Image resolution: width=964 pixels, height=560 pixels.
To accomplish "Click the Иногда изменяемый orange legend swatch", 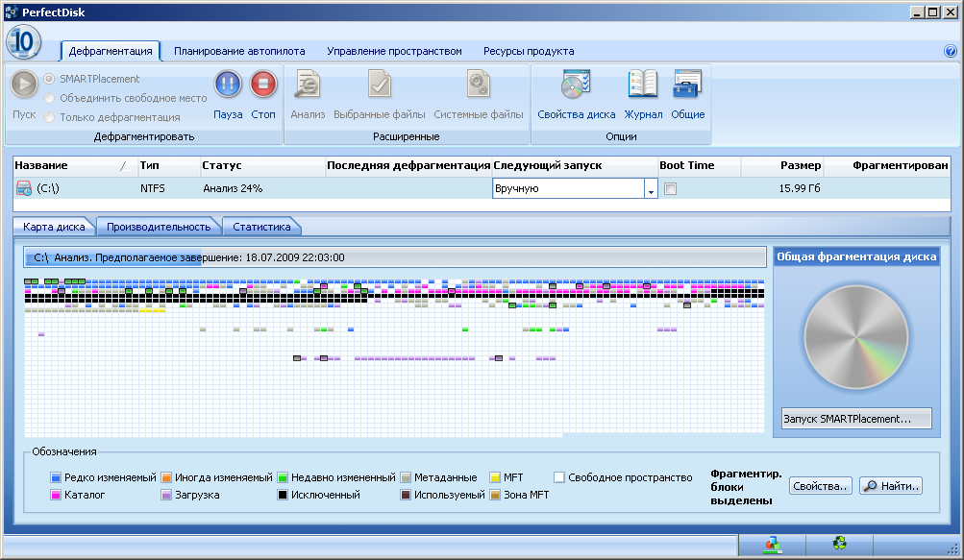I will pyautogui.click(x=166, y=477).
